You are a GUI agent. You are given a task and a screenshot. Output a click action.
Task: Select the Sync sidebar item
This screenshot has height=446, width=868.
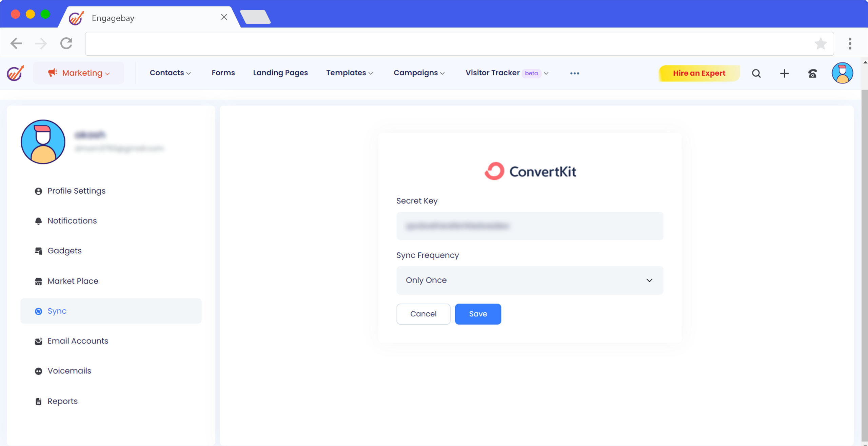tap(111, 311)
